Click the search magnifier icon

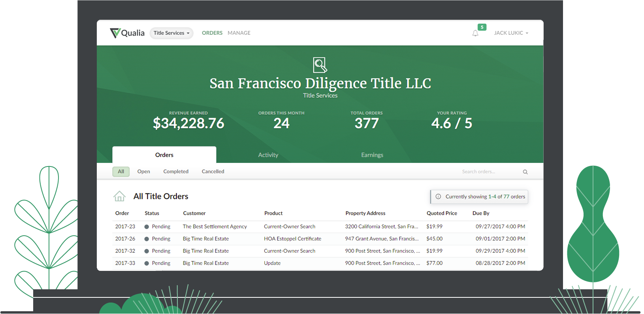pyautogui.click(x=525, y=172)
